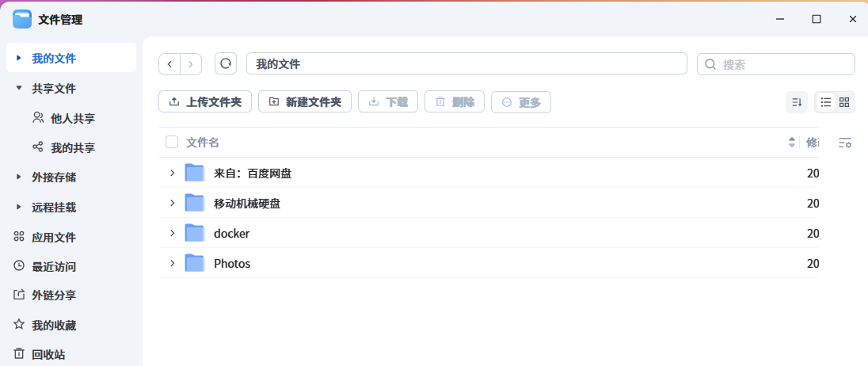Select the docker file name
This screenshot has height=366, width=868.
click(231, 233)
